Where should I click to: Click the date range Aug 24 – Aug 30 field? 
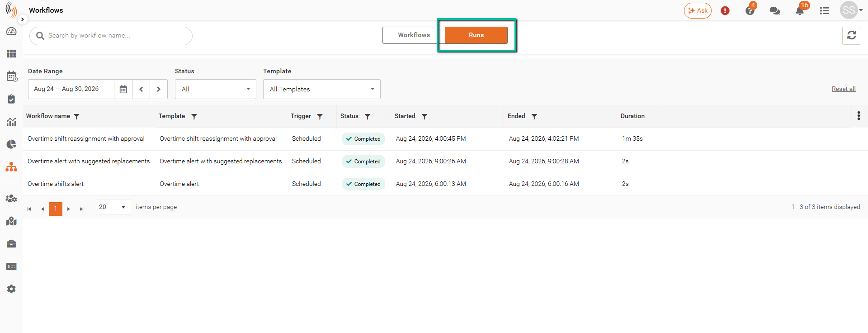click(x=71, y=89)
